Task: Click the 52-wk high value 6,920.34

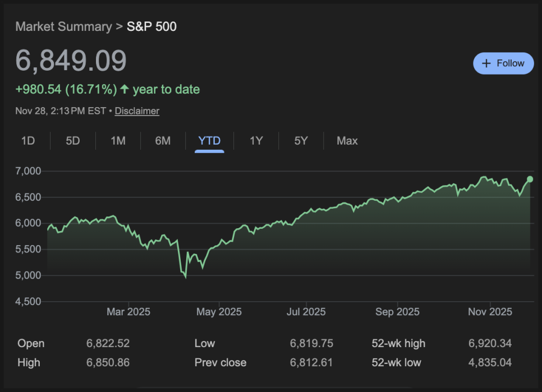Action: [x=490, y=343]
